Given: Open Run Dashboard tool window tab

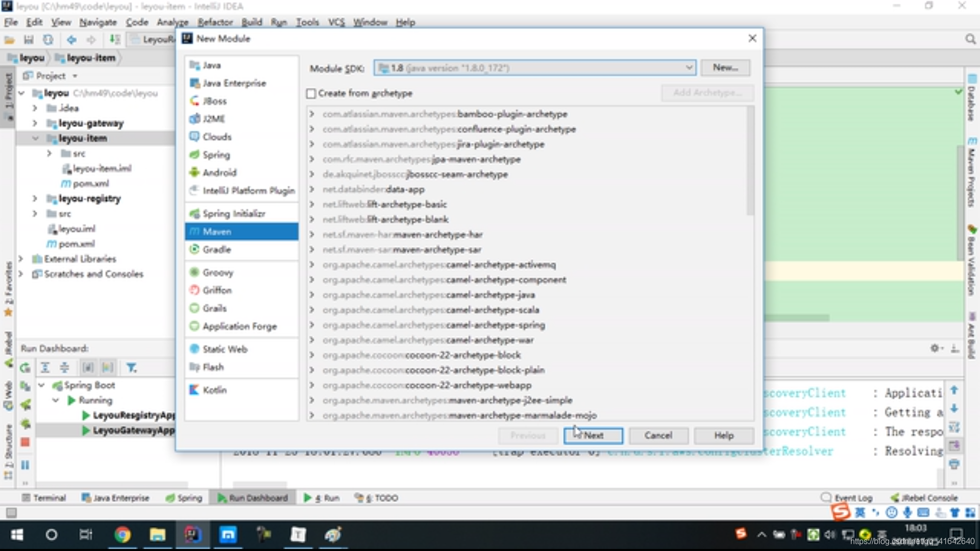Looking at the screenshot, I should [253, 498].
